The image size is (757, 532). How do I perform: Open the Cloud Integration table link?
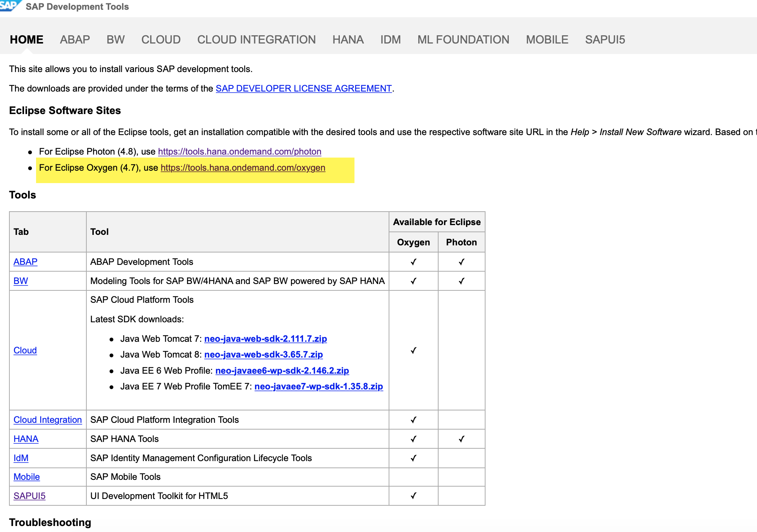tap(48, 420)
